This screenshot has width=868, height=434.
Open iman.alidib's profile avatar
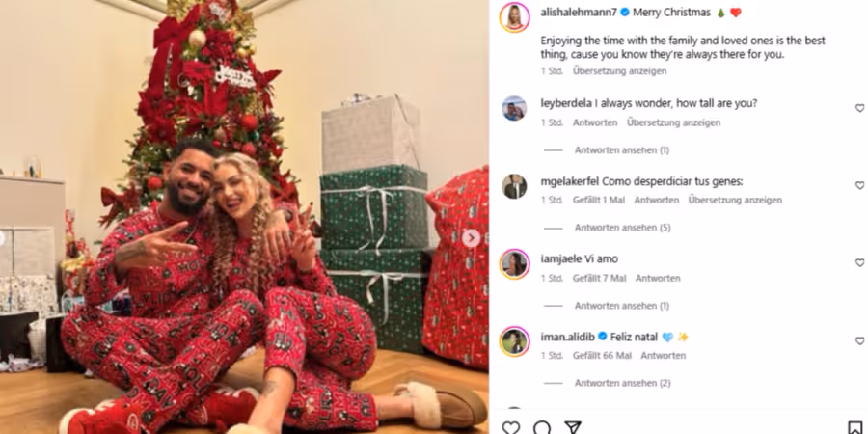(514, 341)
